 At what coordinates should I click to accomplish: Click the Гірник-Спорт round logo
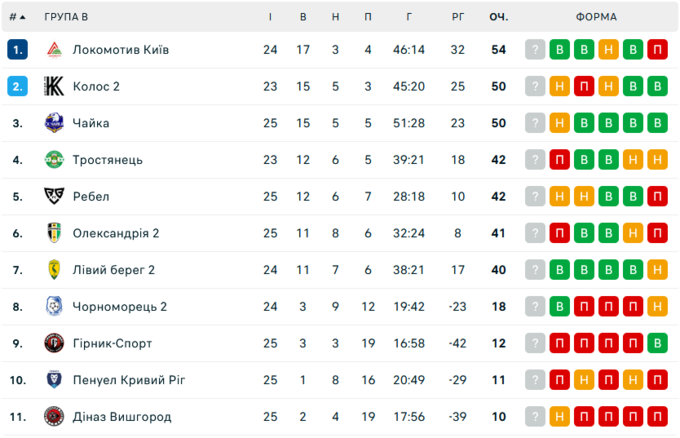54,343
